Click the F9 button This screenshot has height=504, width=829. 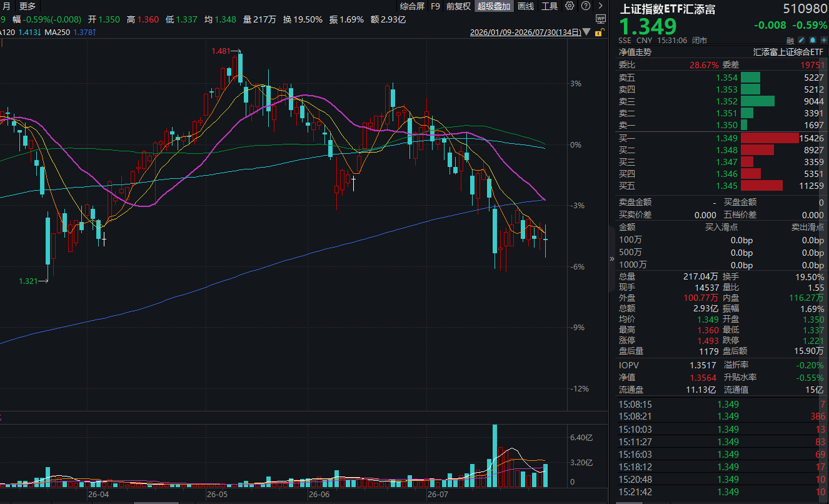436,6
